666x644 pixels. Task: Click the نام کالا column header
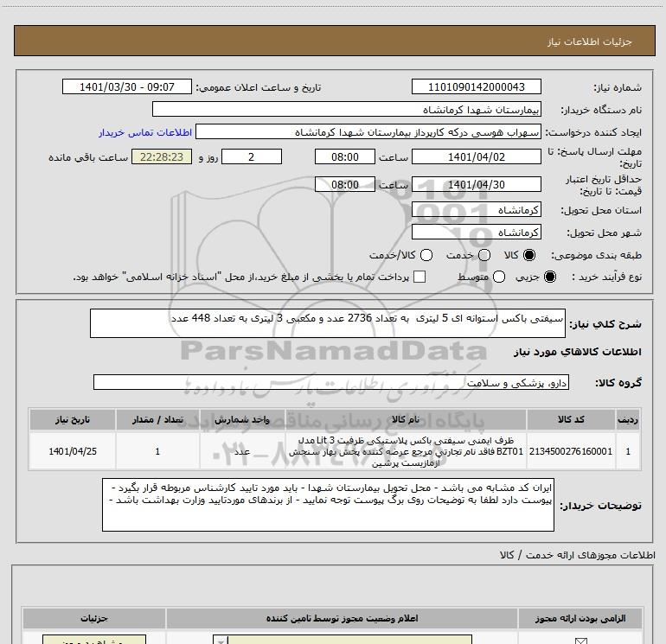pyautogui.click(x=406, y=419)
